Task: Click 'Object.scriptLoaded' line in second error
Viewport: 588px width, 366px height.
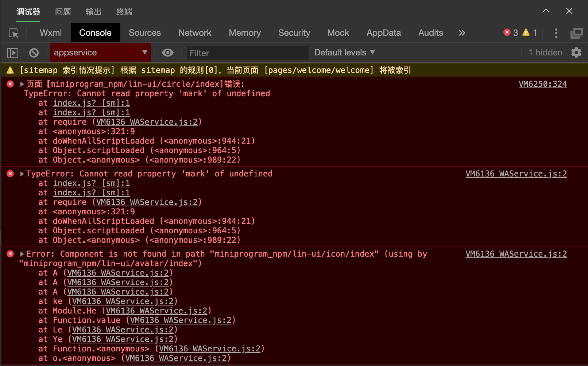Action: 139,231
